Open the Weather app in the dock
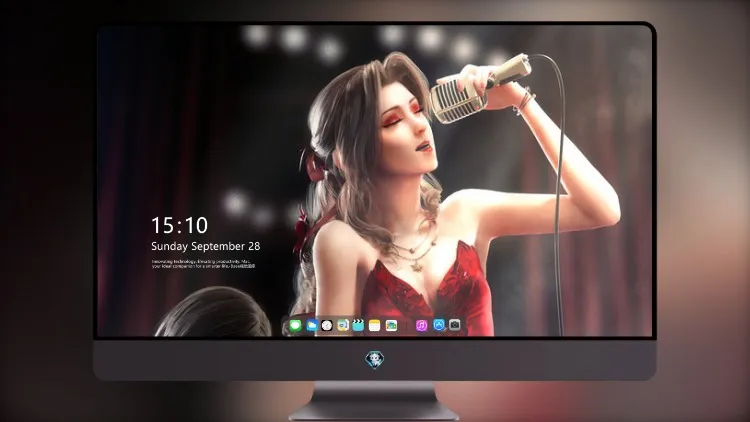The width and height of the screenshot is (750, 422). coord(312,326)
